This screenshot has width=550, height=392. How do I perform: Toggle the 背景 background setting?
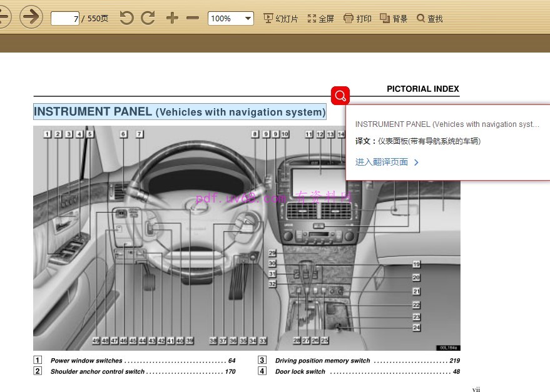coord(394,18)
